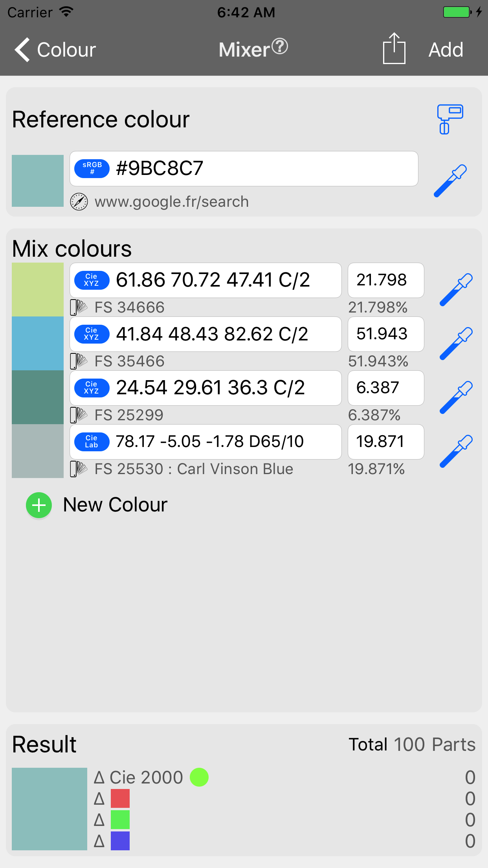Tap the share icon in the navigation bar
488x868 pixels.
(394, 49)
